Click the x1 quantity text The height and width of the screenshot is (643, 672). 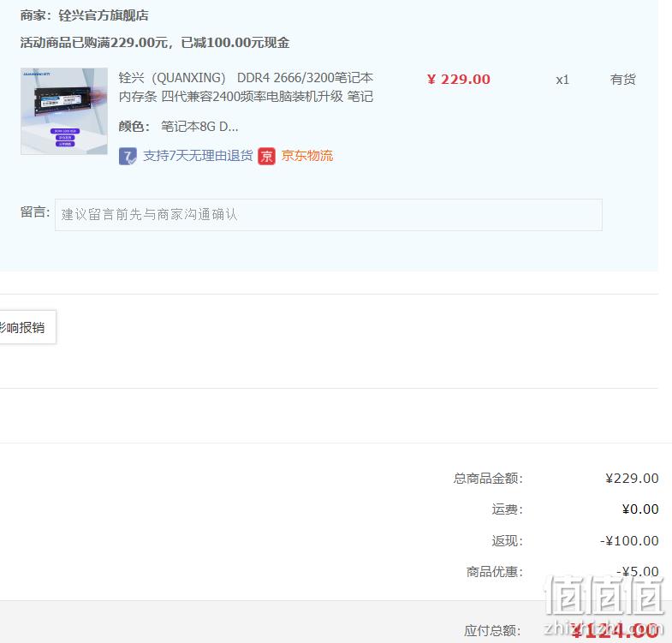[x=562, y=80]
